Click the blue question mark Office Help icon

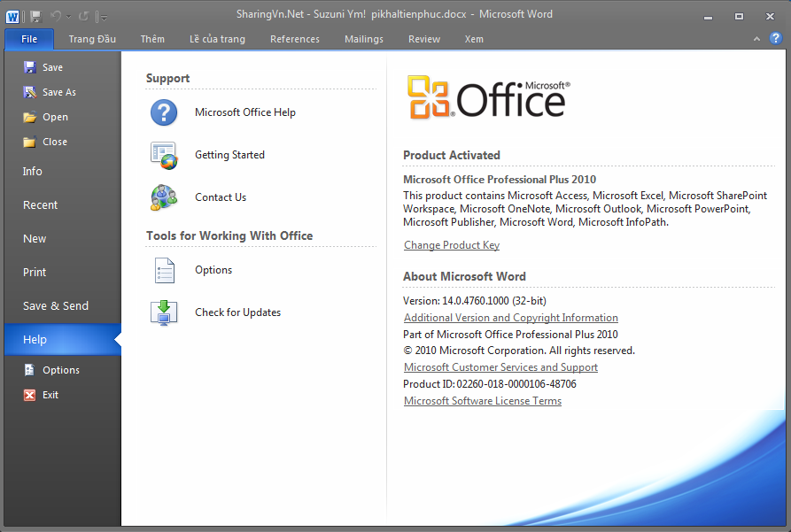tap(164, 112)
